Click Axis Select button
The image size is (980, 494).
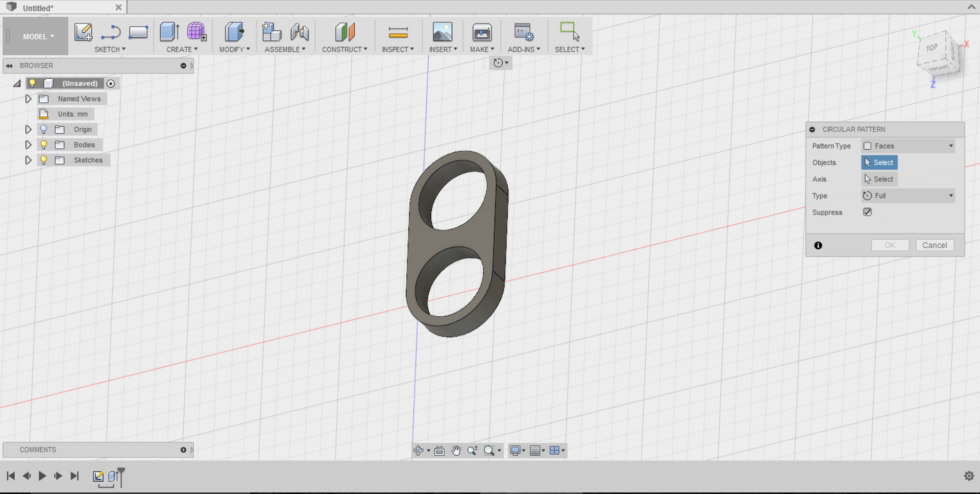(879, 179)
